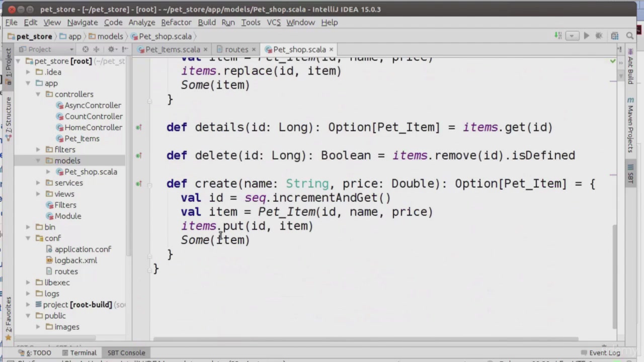Open the Terminal tool window

tap(78, 352)
